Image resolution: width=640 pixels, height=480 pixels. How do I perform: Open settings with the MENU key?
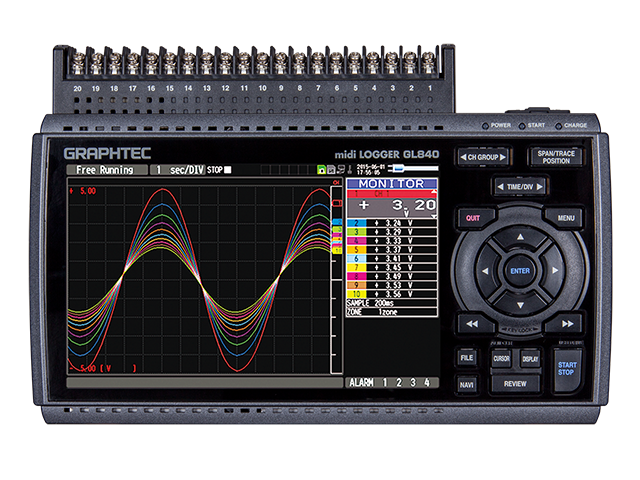point(566,218)
